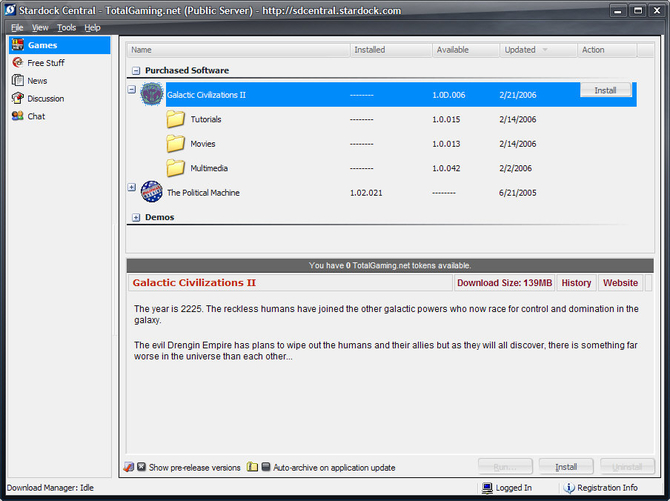Click installed version 1.02.021
The width and height of the screenshot is (670, 501).
click(366, 193)
